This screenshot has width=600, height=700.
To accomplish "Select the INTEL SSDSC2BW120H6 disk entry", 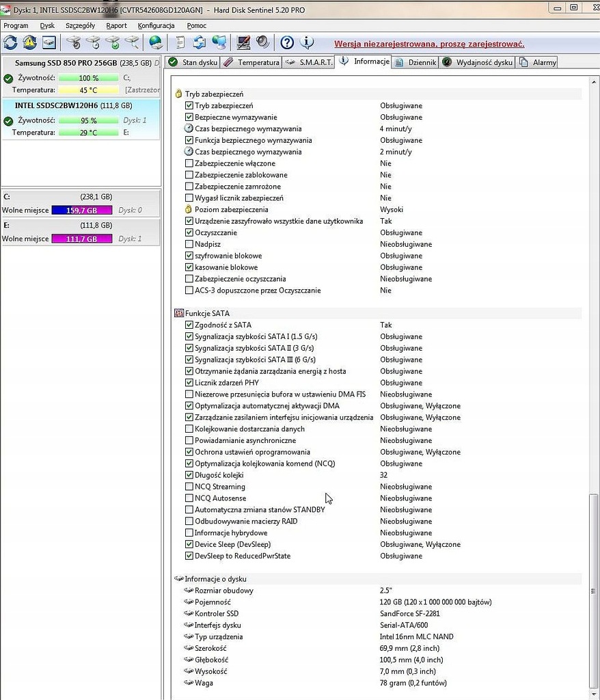I will (x=81, y=119).
